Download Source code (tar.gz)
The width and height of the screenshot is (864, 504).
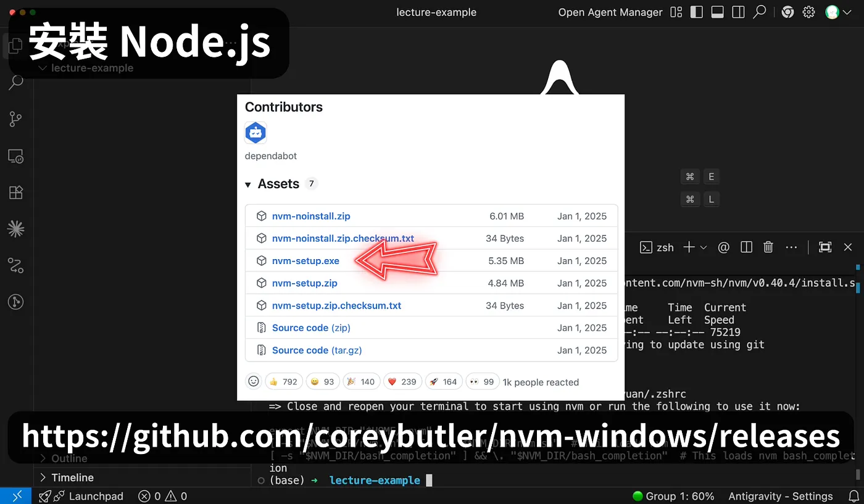[317, 350]
